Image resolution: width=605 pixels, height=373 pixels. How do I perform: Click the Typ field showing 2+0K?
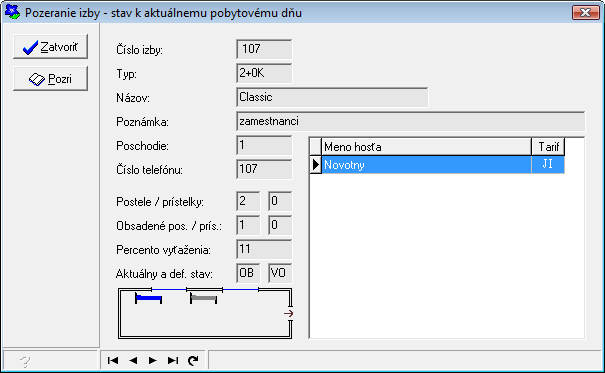click(264, 73)
